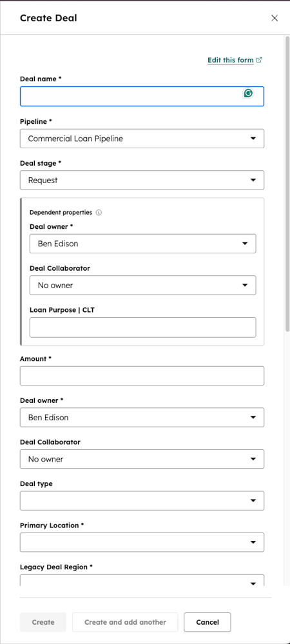Open Deal owner dropdown under Dependent properties

tap(142, 244)
